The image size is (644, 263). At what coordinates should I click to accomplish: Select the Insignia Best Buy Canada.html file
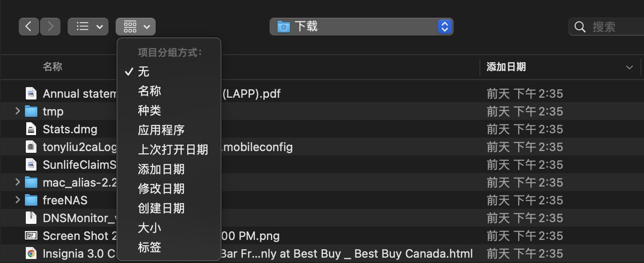pos(258,254)
